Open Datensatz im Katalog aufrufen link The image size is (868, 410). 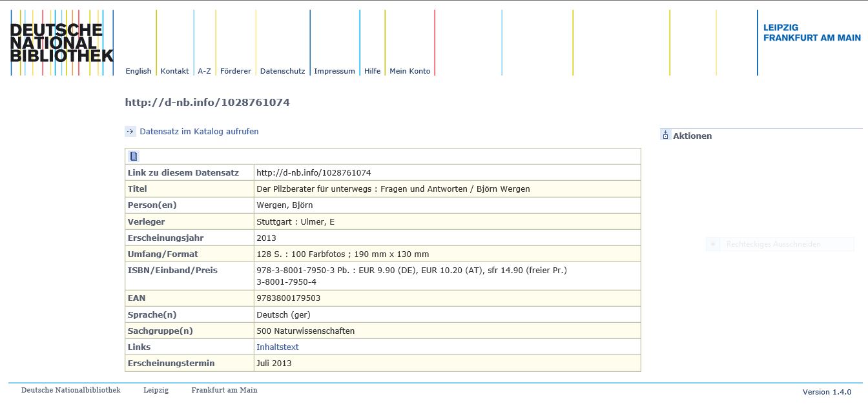tap(199, 132)
